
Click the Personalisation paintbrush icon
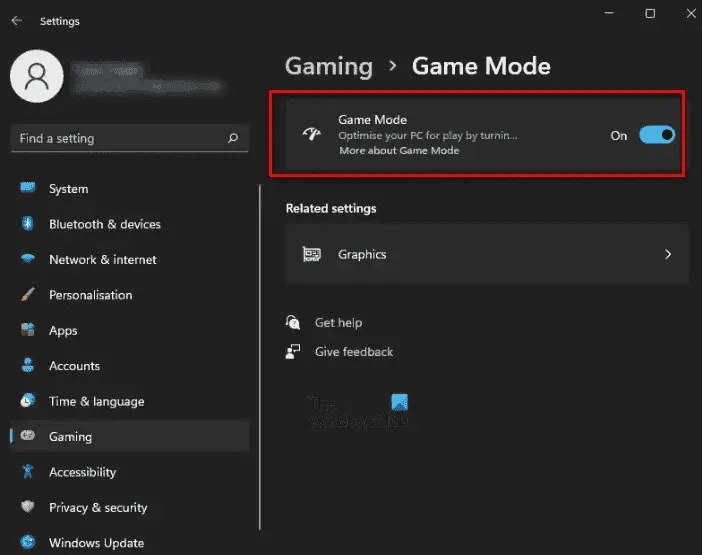[x=28, y=295]
